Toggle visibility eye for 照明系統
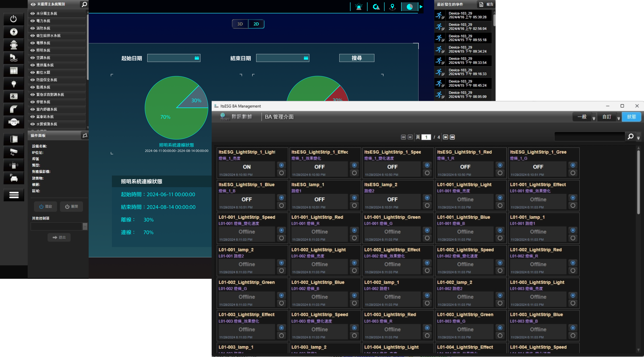The width and height of the screenshot is (644, 357). [x=33, y=50]
